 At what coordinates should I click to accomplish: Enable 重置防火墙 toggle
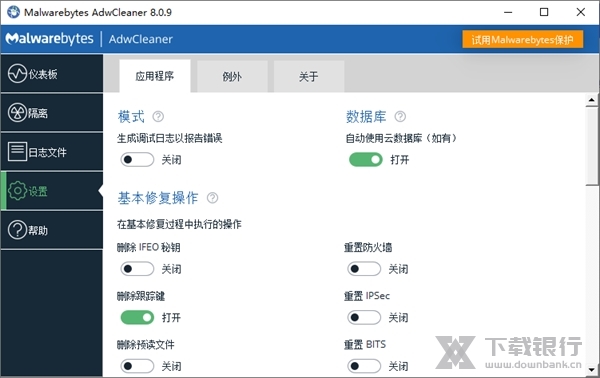(364, 269)
